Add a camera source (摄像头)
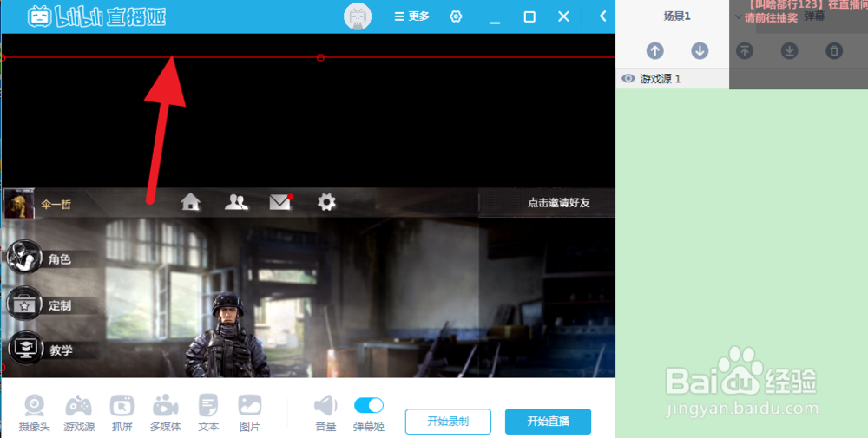The image size is (868, 438). (35, 413)
